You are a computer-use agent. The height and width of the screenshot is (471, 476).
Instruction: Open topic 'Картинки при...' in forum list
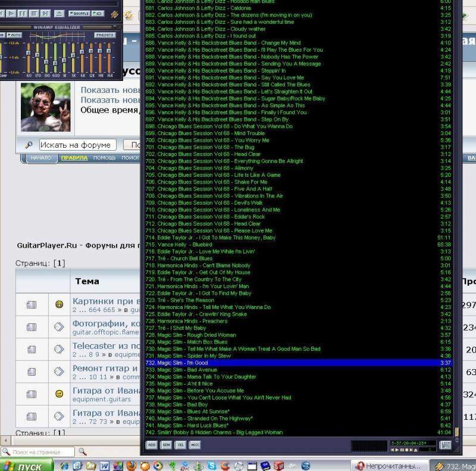click(107, 301)
